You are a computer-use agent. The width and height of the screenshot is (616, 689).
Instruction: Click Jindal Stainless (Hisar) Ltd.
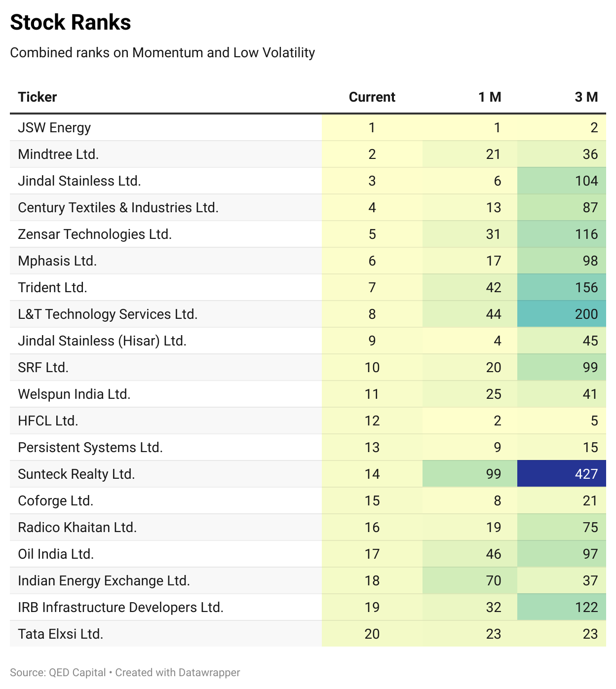[x=102, y=341]
